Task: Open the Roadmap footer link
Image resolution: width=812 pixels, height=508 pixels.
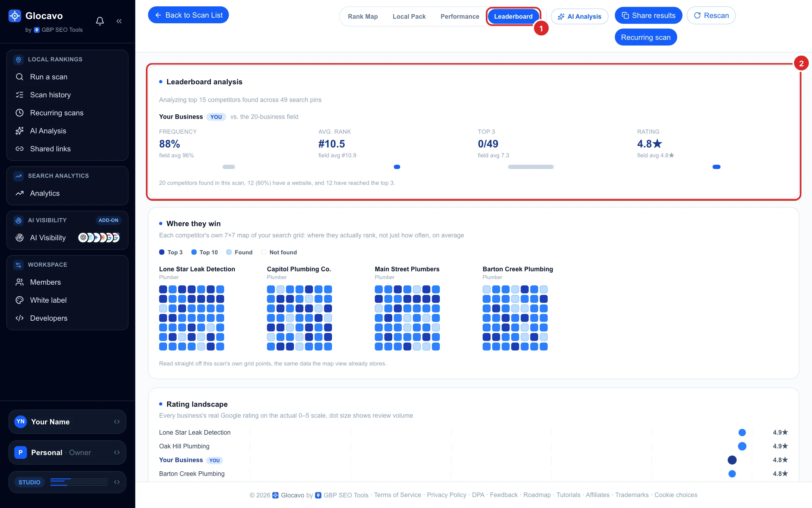Action: (537, 495)
